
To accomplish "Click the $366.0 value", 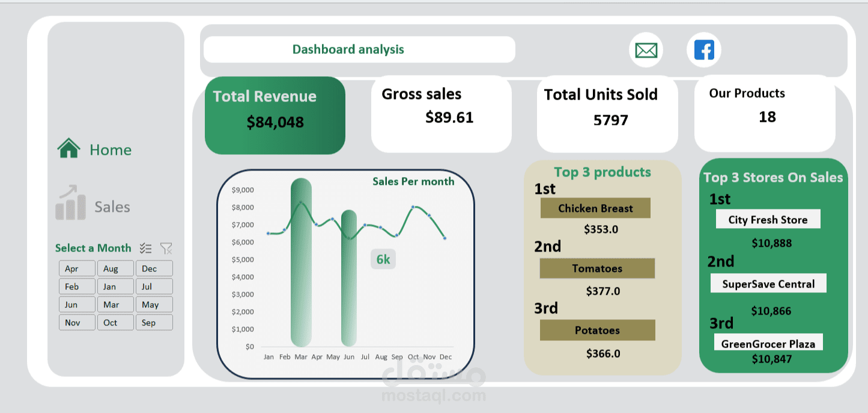I will [x=602, y=354].
